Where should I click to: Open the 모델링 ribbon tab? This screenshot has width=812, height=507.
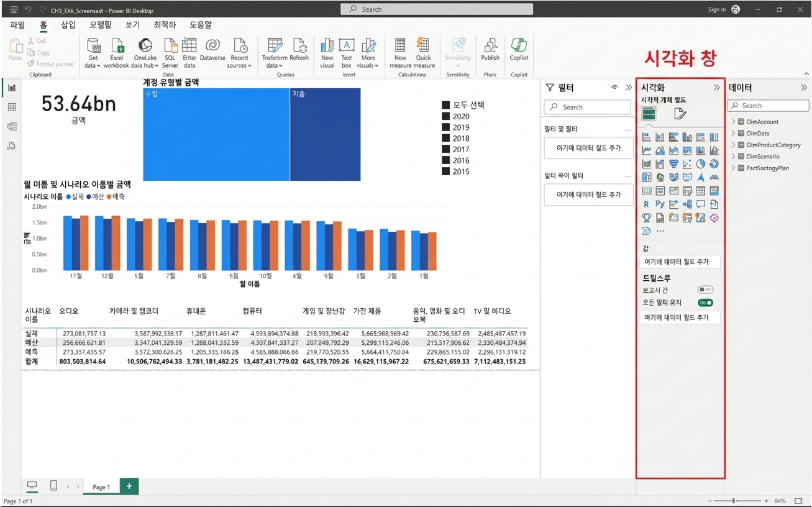(x=101, y=25)
